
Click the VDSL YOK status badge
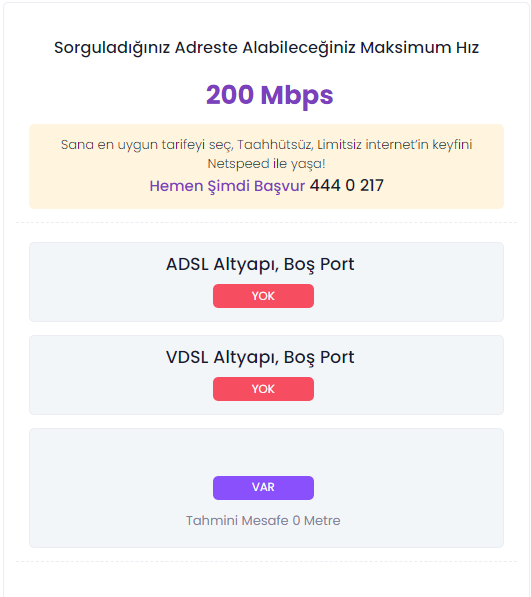click(x=263, y=389)
